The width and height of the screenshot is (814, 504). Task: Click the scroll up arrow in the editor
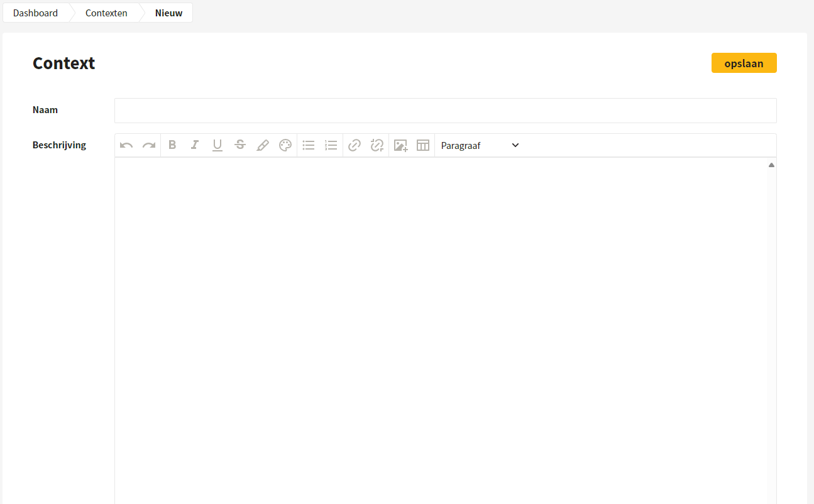click(x=771, y=165)
